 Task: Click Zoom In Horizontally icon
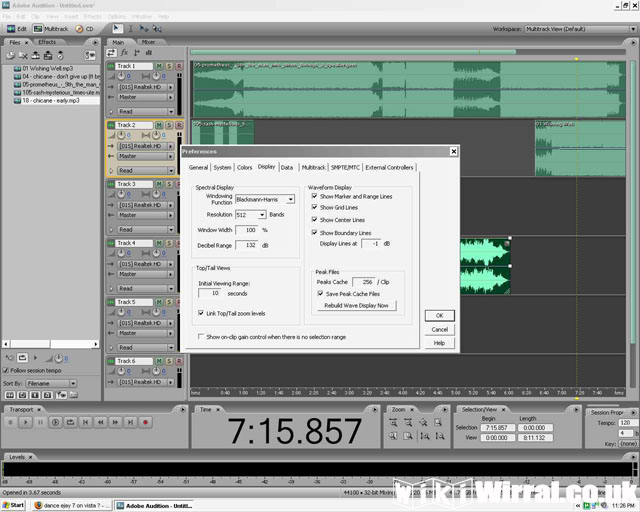pos(393,422)
